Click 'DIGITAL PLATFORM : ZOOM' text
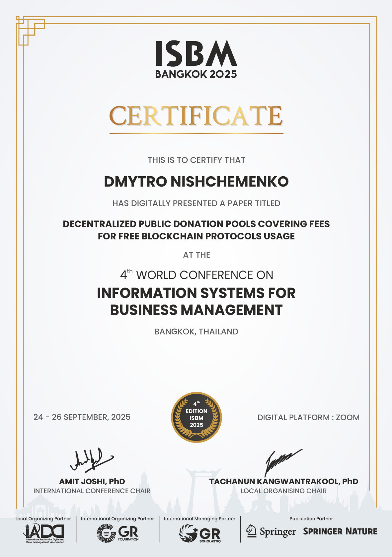Viewport: 392px width, 557px height. [308, 417]
